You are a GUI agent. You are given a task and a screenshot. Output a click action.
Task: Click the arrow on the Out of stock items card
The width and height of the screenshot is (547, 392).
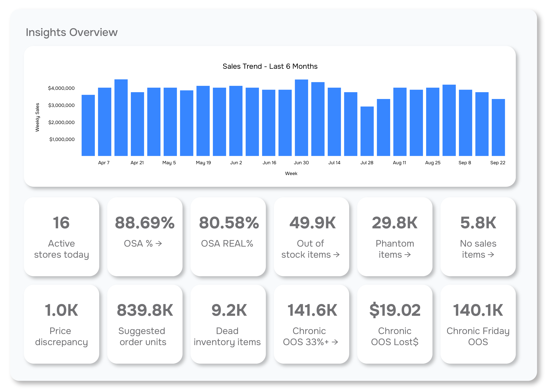tap(337, 255)
